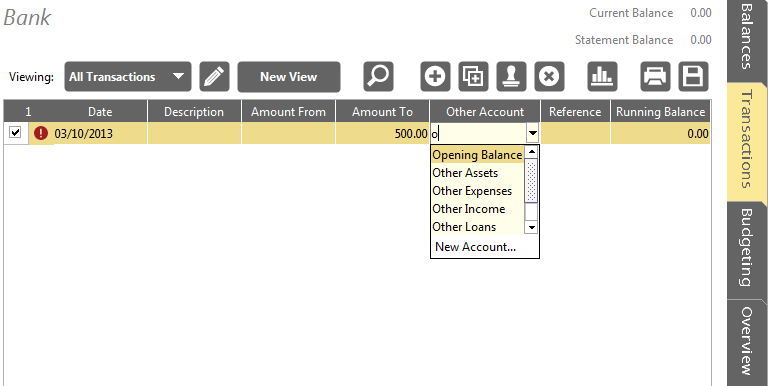
Task: Collapse the Other Account combo arrow
Action: [x=532, y=133]
